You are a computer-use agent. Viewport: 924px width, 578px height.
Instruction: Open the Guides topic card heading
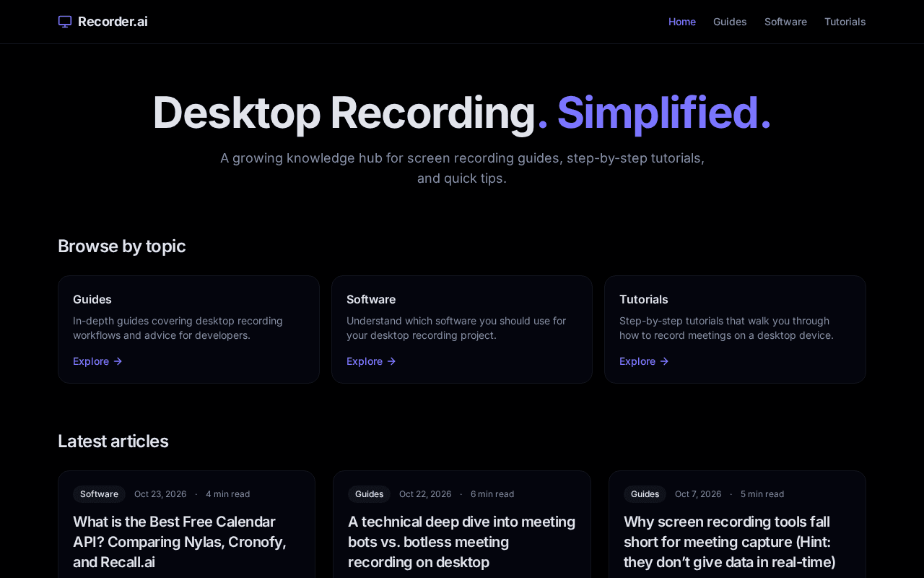[x=92, y=299]
